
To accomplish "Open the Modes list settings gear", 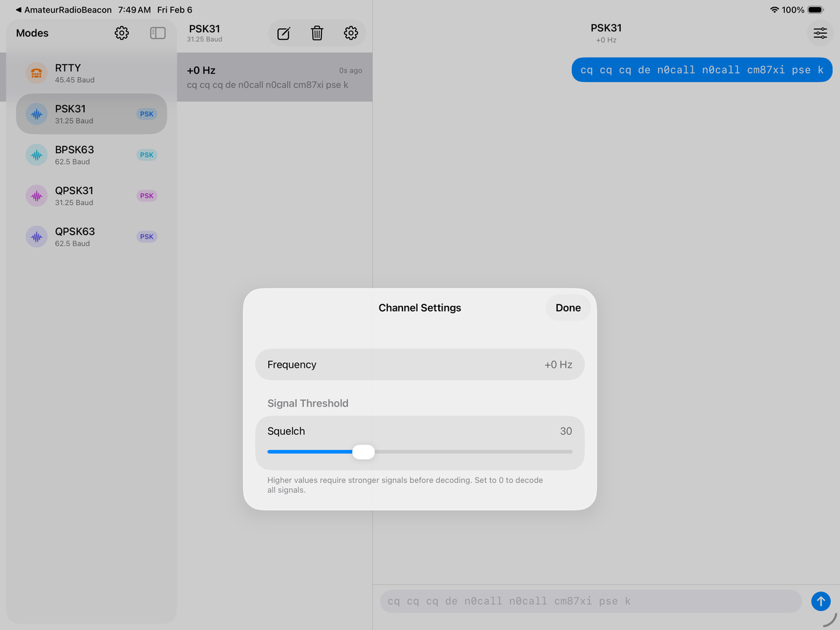I will point(121,33).
